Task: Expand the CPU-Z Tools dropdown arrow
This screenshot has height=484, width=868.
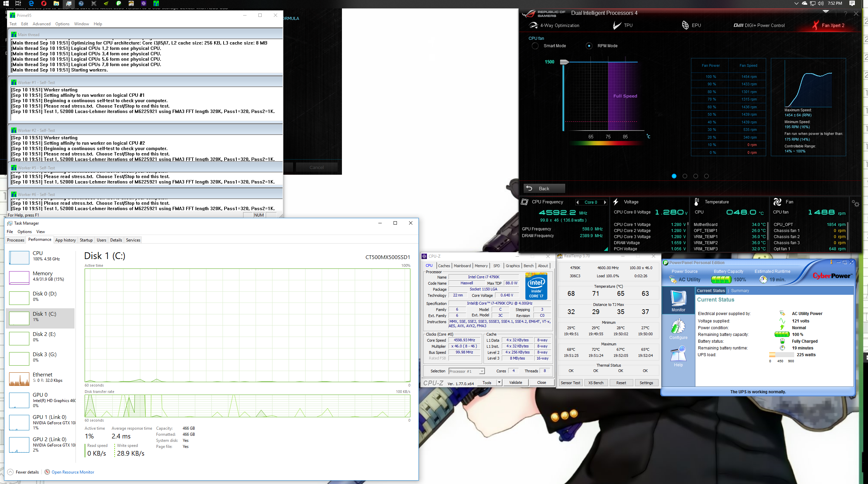Action: (x=499, y=382)
